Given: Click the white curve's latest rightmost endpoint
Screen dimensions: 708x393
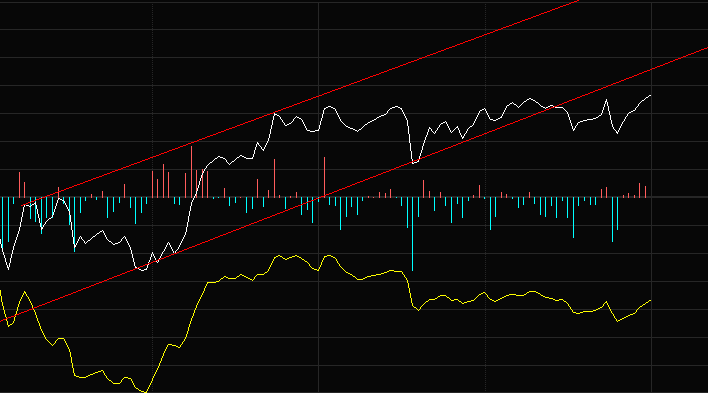Looking at the screenshot, I should pyautogui.click(x=650, y=95).
